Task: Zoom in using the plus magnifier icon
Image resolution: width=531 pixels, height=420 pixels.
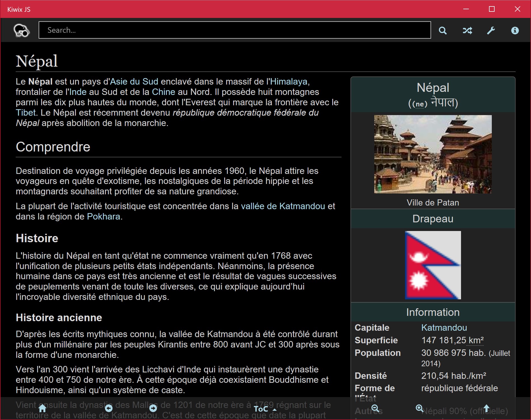Action: (420, 409)
